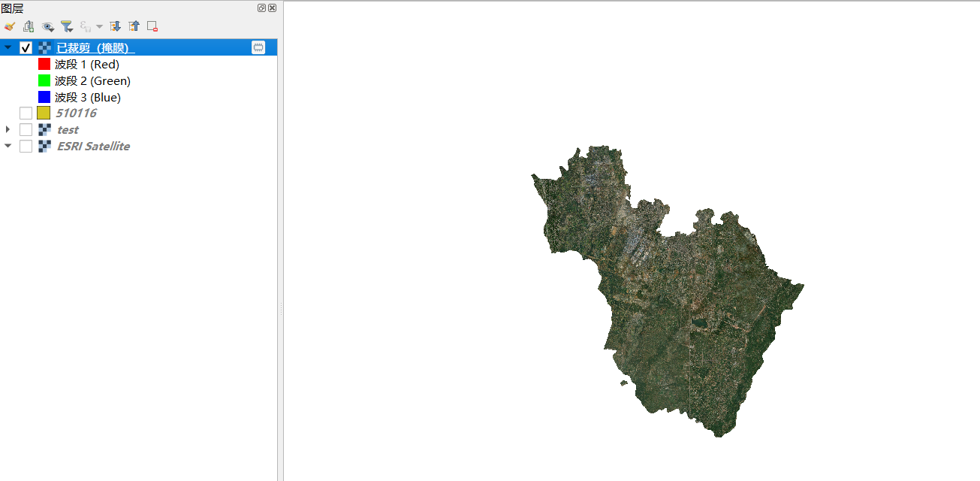
Task: Select the test layer name
Action: pos(68,129)
